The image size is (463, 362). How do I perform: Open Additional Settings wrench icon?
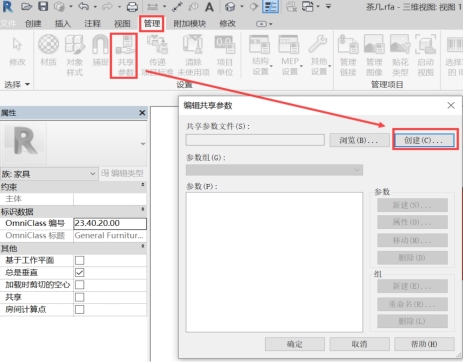tap(319, 55)
